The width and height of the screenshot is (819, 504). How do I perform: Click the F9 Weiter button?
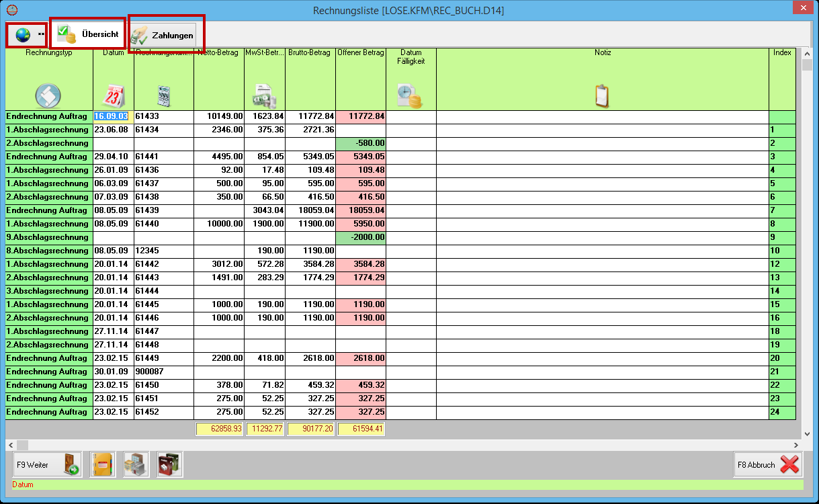47,464
